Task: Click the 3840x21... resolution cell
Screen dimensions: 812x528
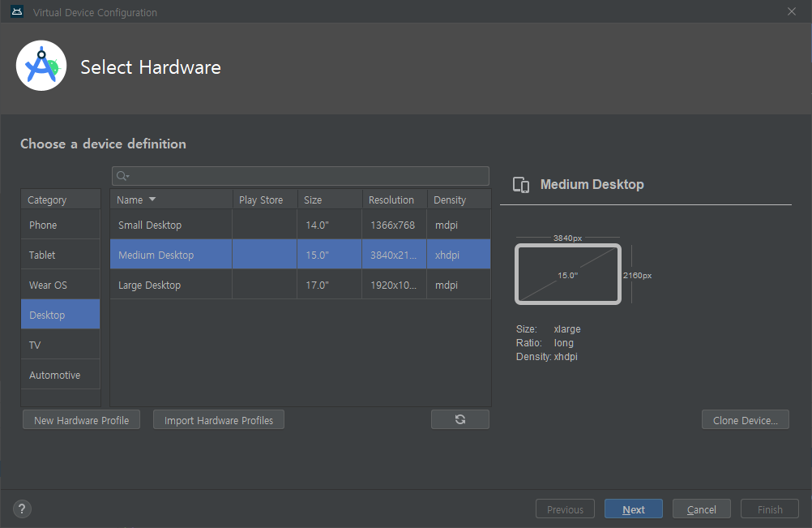Action: point(394,255)
